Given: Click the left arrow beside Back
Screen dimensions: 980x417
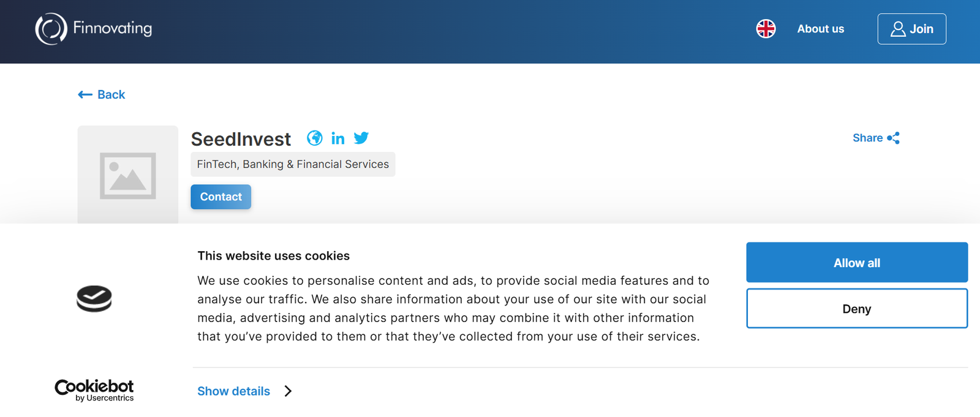Looking at the screenshot, I should 85,94.
